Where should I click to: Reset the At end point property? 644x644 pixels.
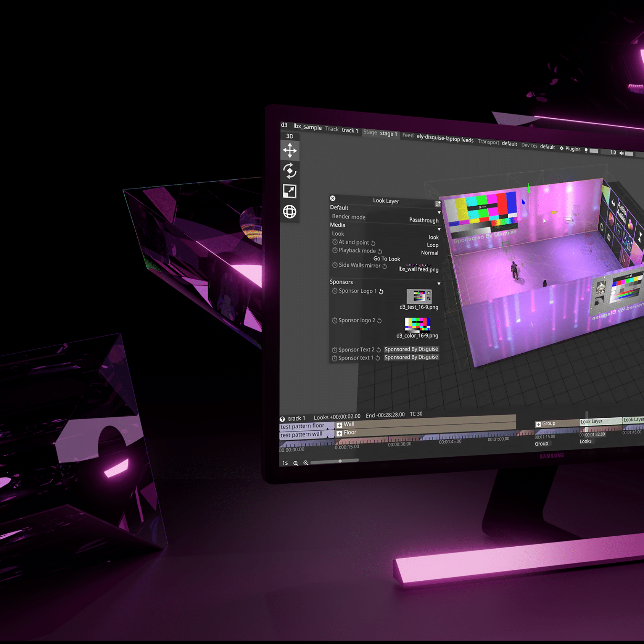pyautogui.click(x=373, y=243)
